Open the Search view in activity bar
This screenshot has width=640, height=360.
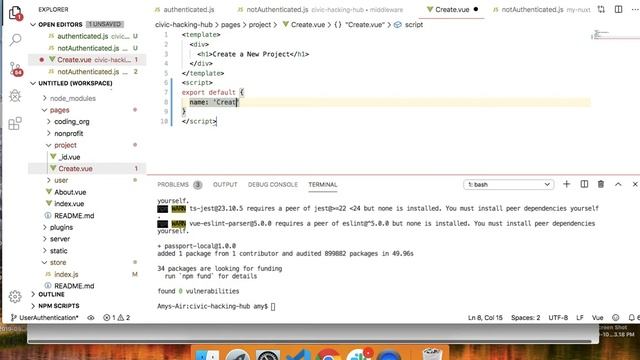(x=15, y=39)
